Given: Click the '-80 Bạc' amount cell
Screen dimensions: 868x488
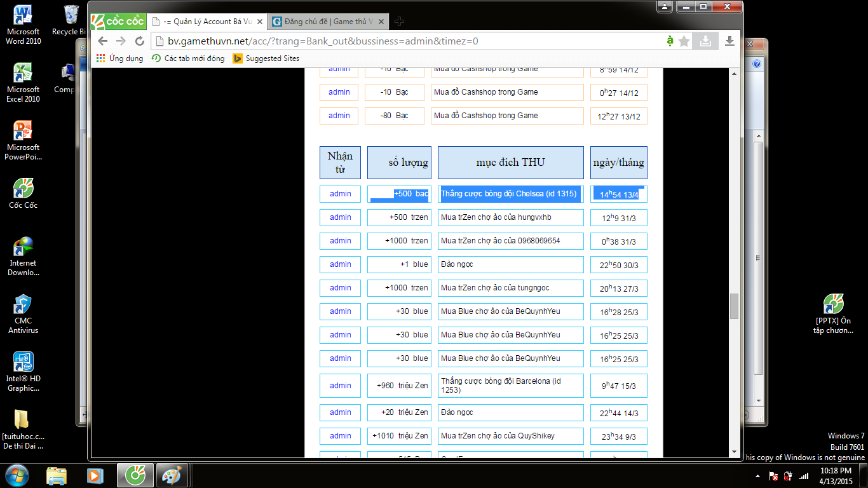Looking at the screenshot, I should tap(393, 116).
